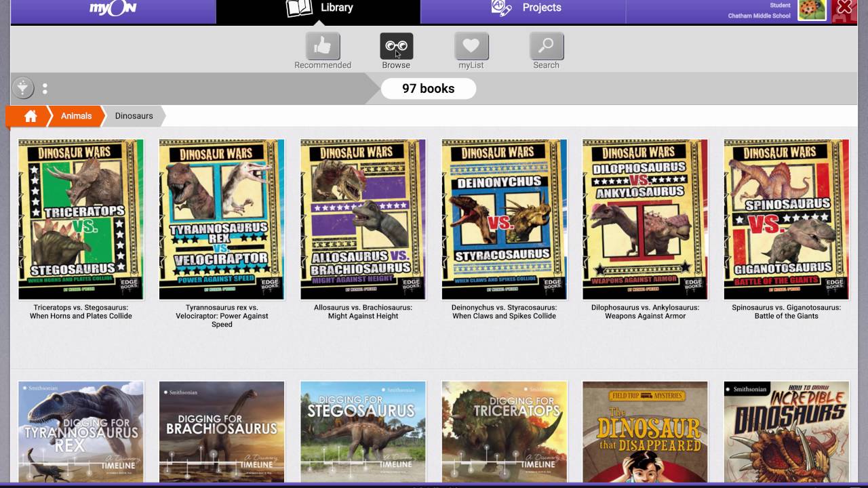Switch to the Library tab
The width and height of the screenshot is (868, 488).
point(318,11)
